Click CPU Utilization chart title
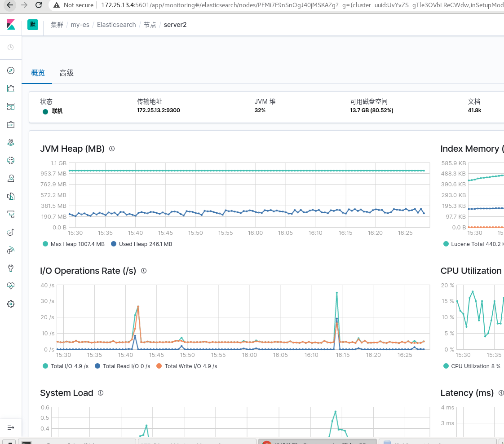This screenshot has width=504, height=444. [471, 271]
